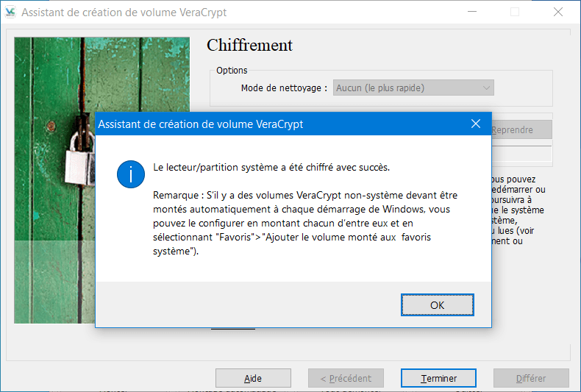Click the Différer button
Screen dimensions: 581x392
pyautogui.click(x=531, y=378)
